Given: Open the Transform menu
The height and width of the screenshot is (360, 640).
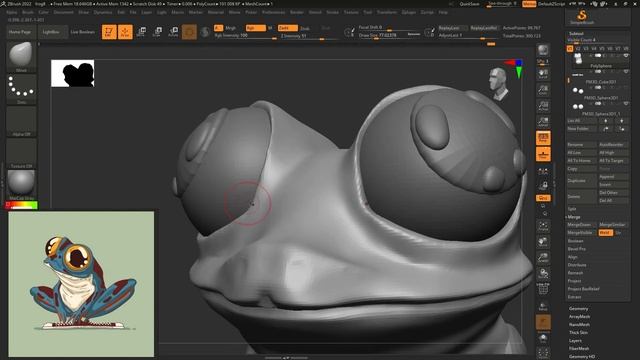Looking at the screenshot, I should coord(387,12).
